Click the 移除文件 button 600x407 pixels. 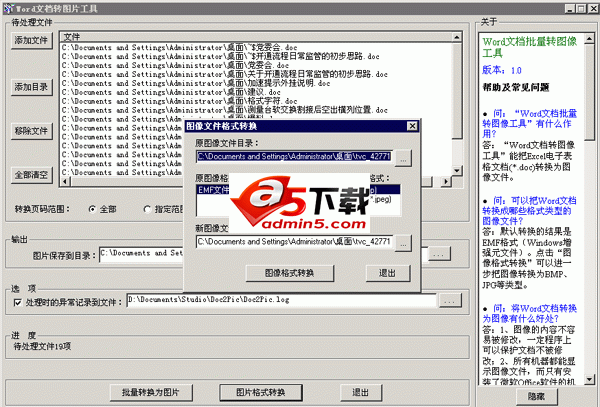(31, 131)
